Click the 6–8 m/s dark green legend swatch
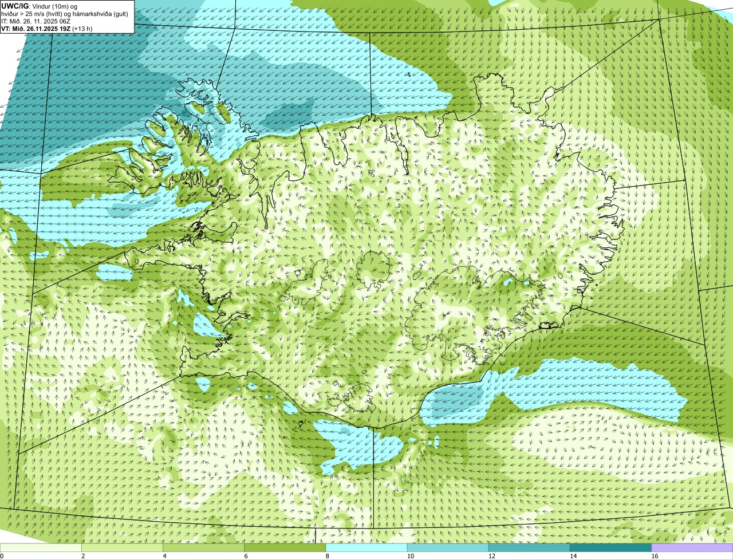Image resolution: width=733 pixels, height=560 pixels. pos(286,548)
